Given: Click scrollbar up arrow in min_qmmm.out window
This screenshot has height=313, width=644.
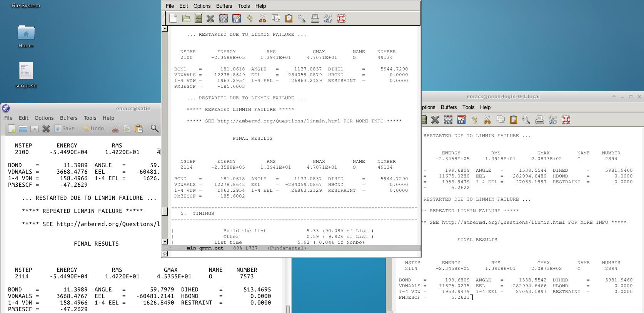Looking at the screenshot, I should click(165, 29).
